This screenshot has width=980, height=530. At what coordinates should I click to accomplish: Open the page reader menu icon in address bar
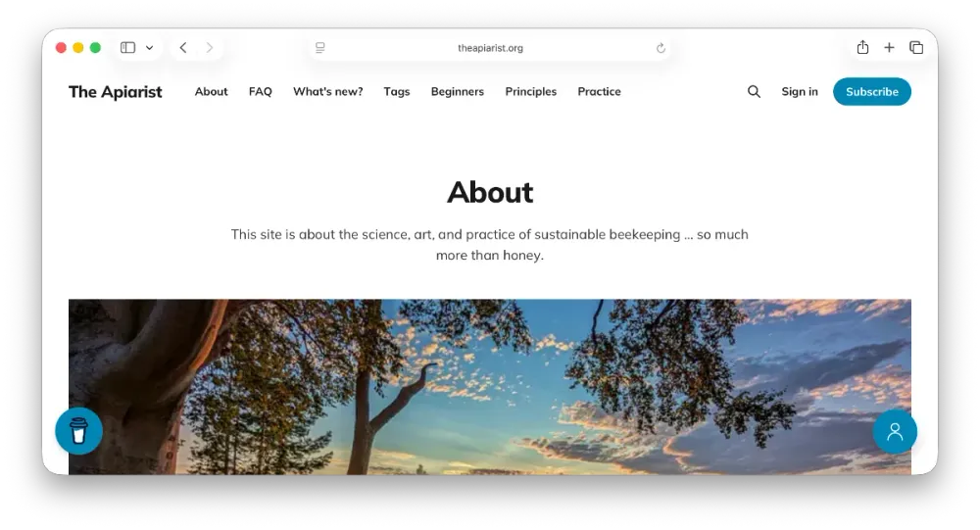(320, 47)
